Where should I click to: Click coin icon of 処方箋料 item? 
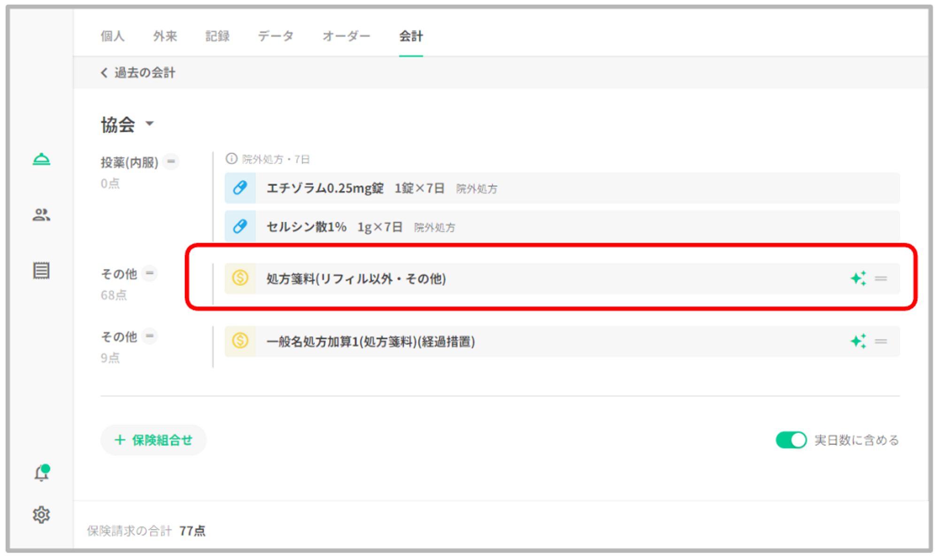(x=240, y=278)
